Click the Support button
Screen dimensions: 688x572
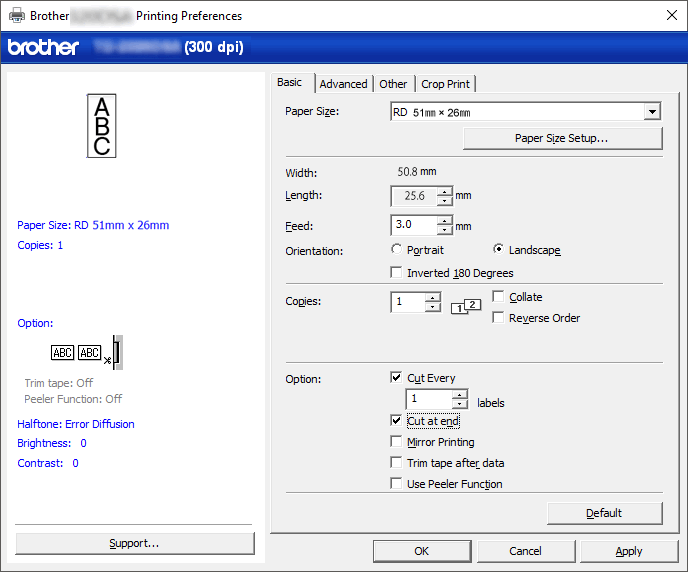click(x=134, y=543)
